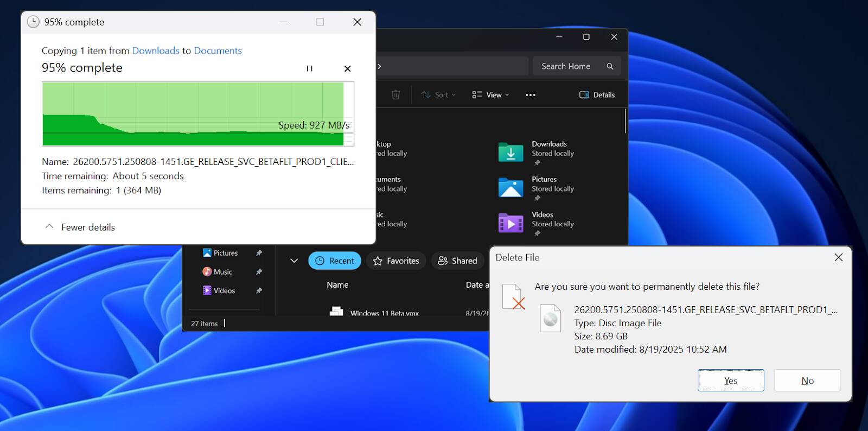Toggle the Details pane
Screen dimensions: 868x431
pos(597,95)
